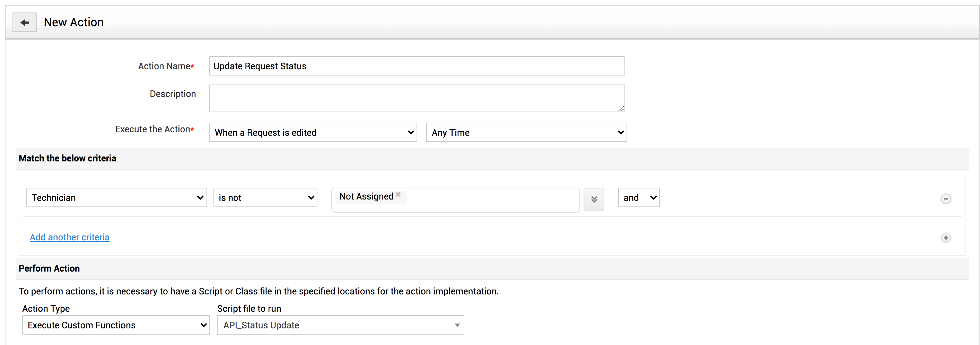
Task: Change the 'is not' condition operator
Action: [x=265, y=198]
